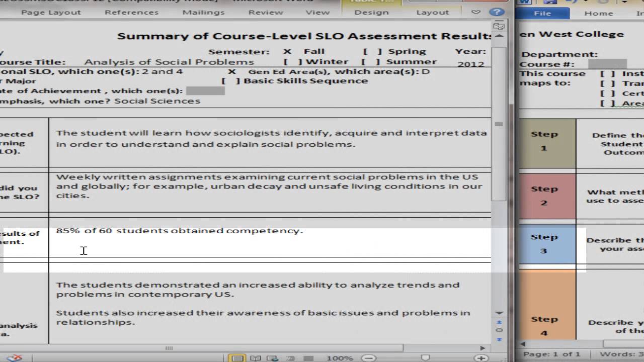
Task: Click the text '85% of 60 students obtained competency.'
Action: [x=180, y=231]
